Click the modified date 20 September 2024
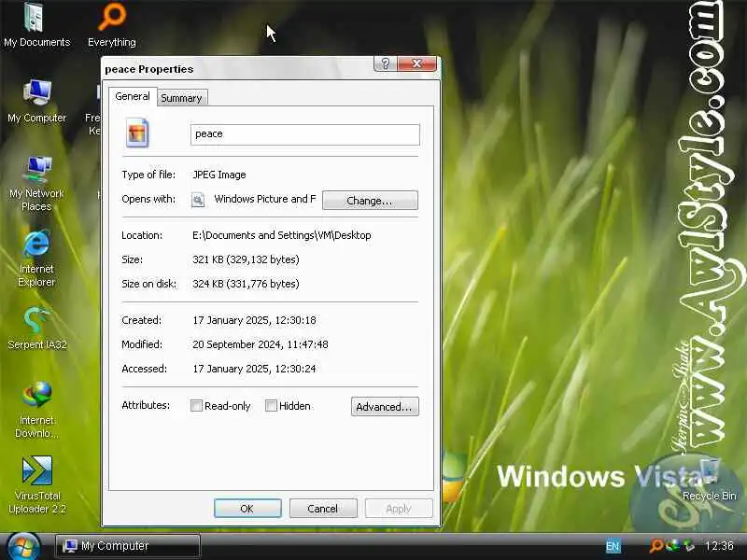Viewport: 747px width, 560px height. click(x=261, y=344)
